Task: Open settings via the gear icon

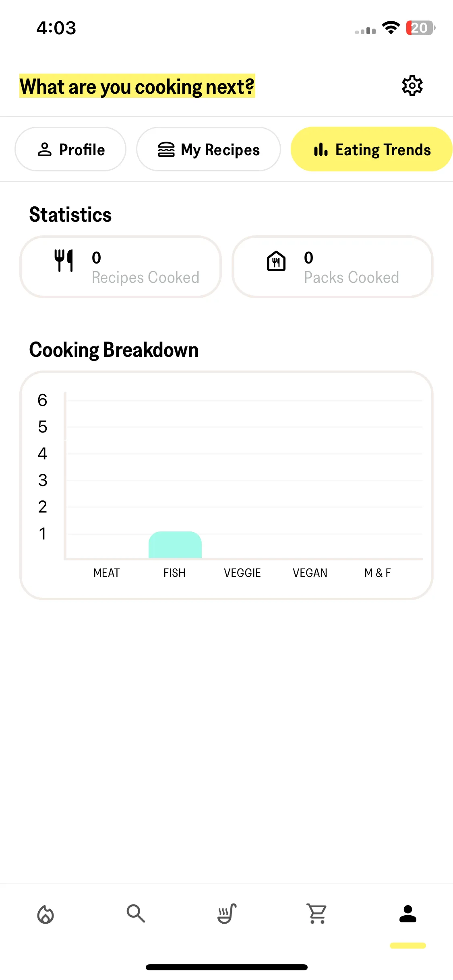Action: (x=412, y=86)
